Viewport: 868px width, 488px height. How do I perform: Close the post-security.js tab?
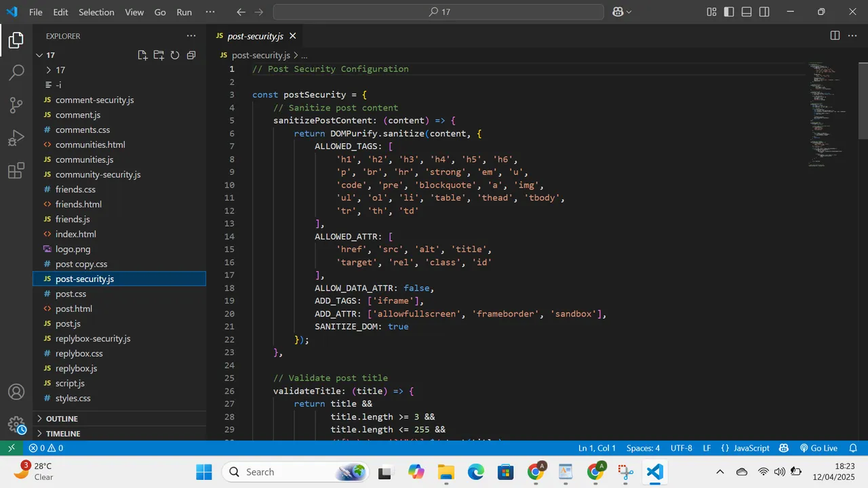tap(293, 36)
